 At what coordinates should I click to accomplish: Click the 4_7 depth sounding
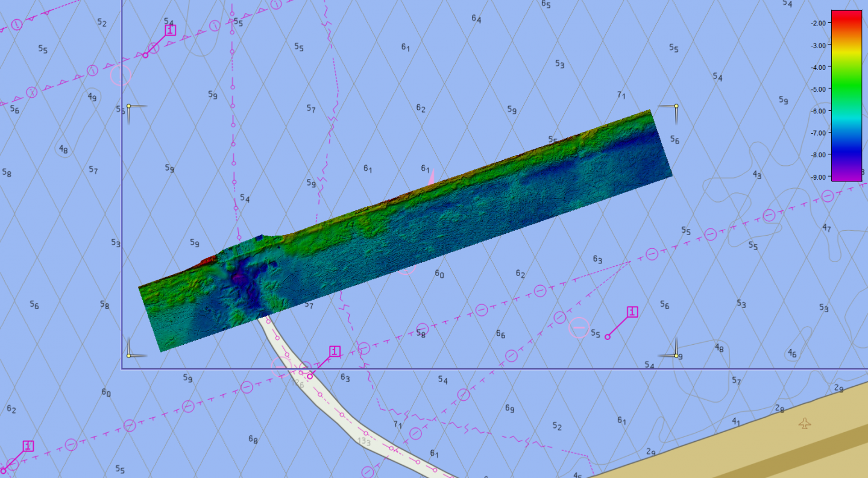[x=826, y=228]
